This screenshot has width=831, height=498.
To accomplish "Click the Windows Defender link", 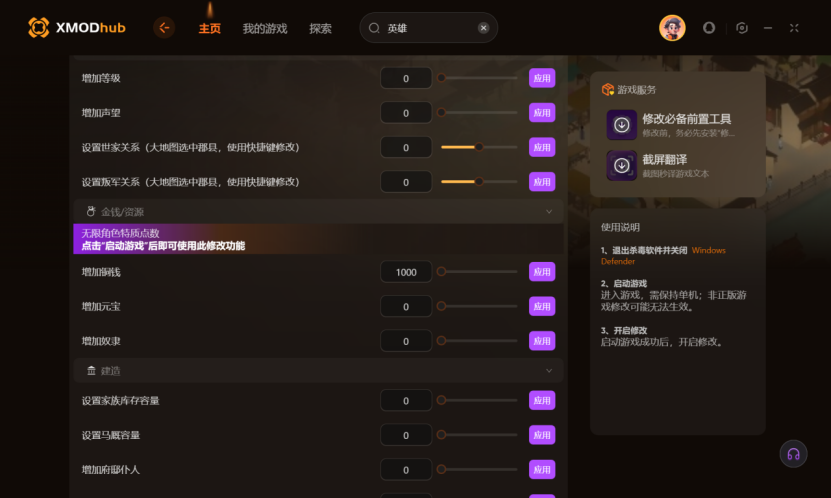I will pyautogui.click(x=663, y=255).
